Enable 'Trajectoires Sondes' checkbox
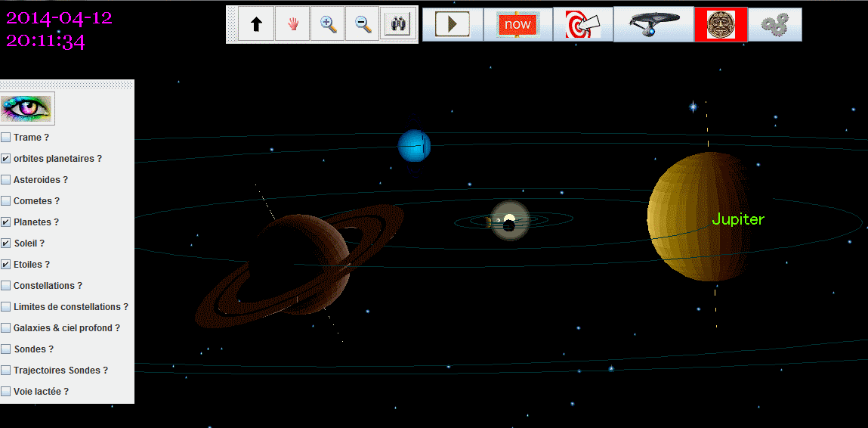 coord(5,370)
